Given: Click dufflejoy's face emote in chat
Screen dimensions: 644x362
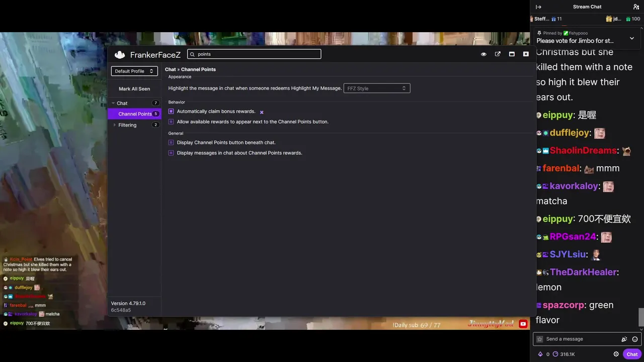Looking at the screenshot, I should coord(599,133).
